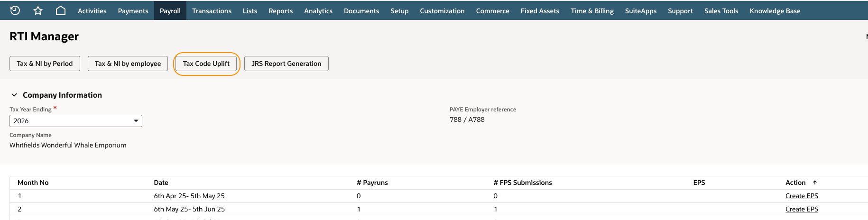Sort by Date column header
Viewport: 868px width, 220px height.
point(161,183)
